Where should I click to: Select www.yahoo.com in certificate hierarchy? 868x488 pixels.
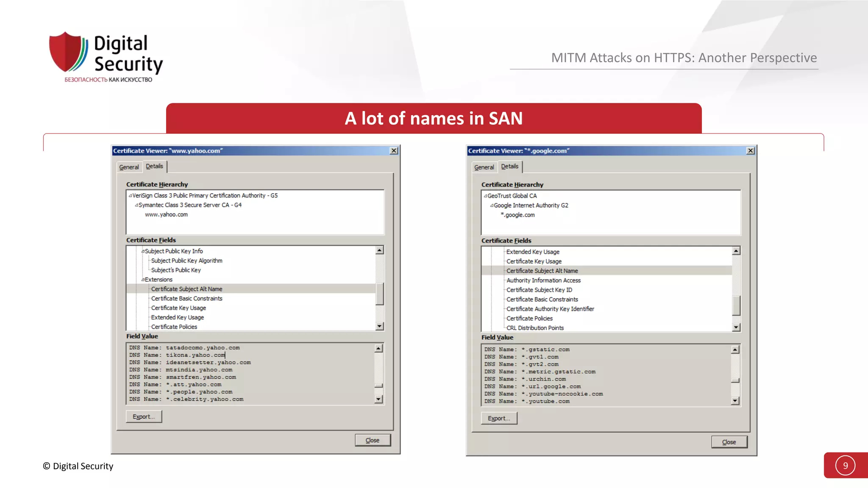point(166,215)
